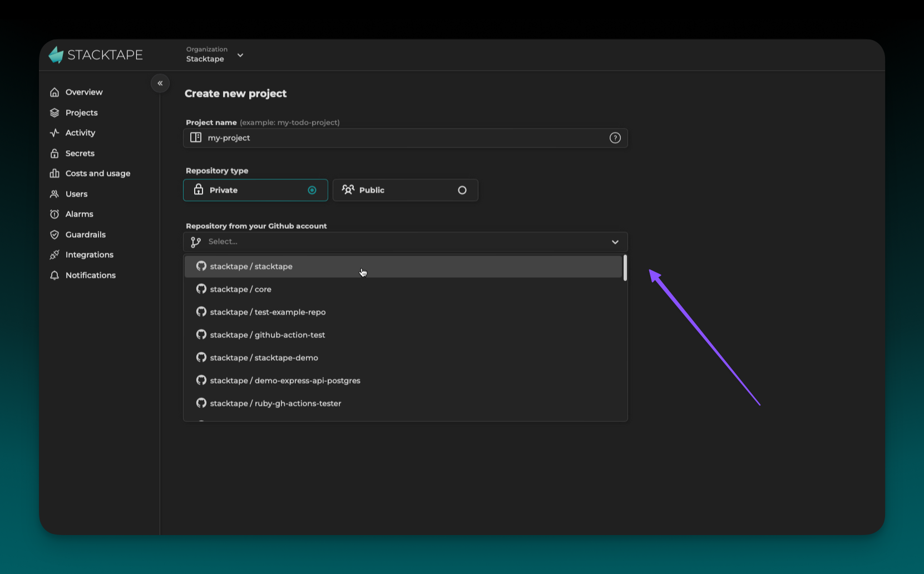Click GitHub icon beside stacktape / demo-express-api-postgres

click(x=201, y=380)
